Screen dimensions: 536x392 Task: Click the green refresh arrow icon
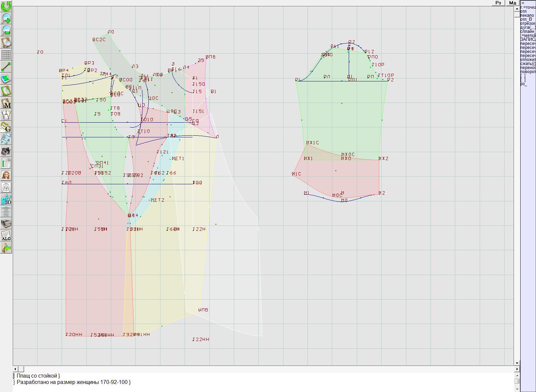(6, 6)
